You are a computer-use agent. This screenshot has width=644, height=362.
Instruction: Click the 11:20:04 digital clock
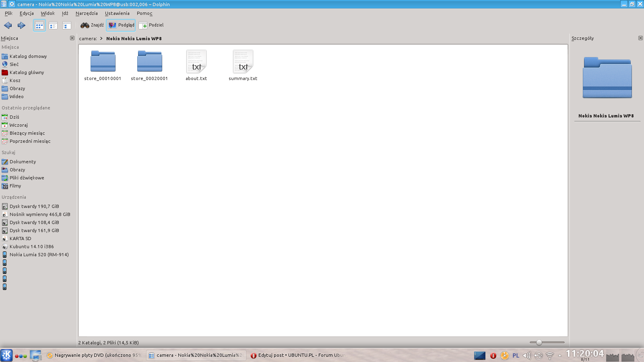coord(585,354)
